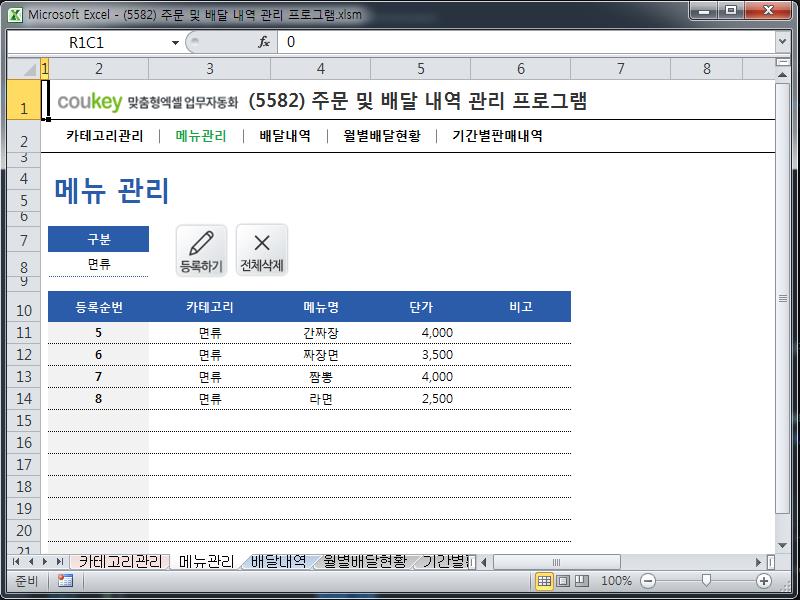Screen dimensions: 800x600
Task: Click vertical scrollbar down arrow
Action: [x=783, y=546]
